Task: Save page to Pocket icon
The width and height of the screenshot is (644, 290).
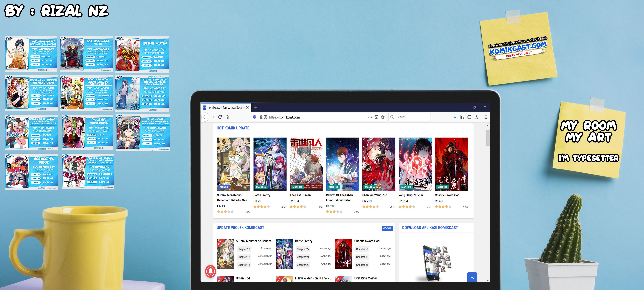Action: 376,117
